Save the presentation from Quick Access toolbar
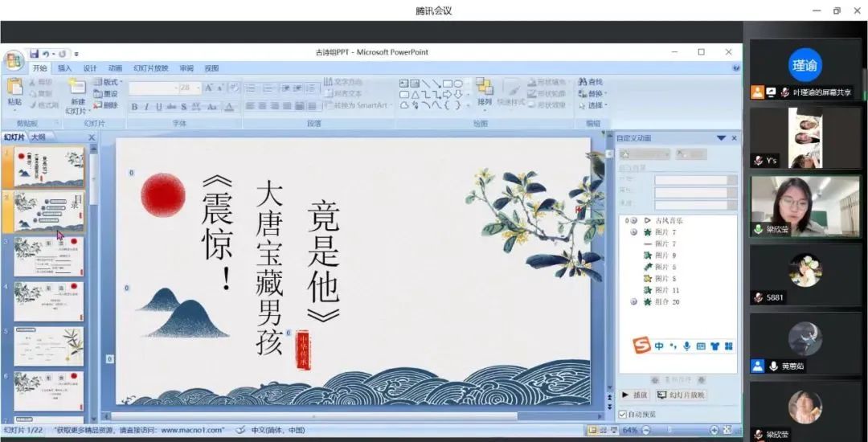 pyautogui.click(x=35, y=53)
